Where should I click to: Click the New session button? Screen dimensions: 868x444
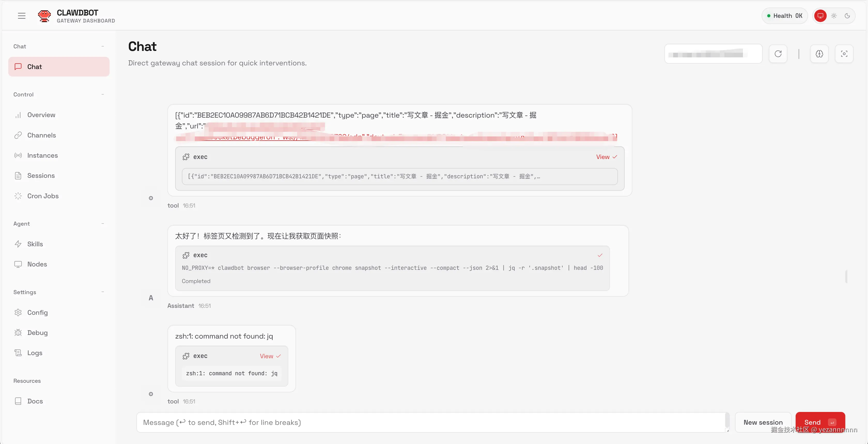(763, 423)
